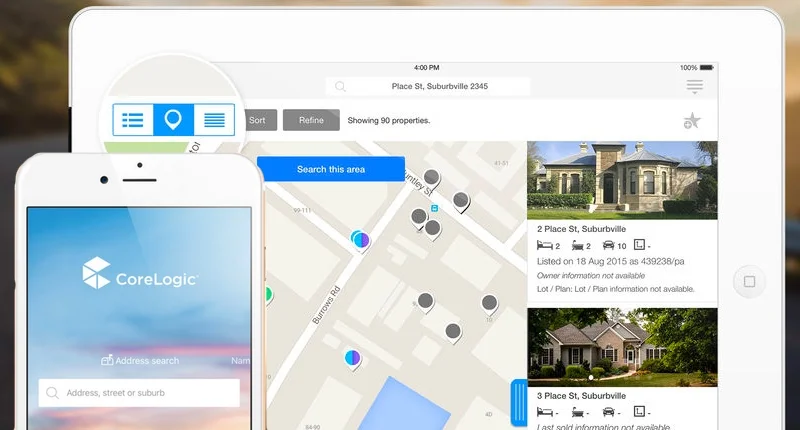Click the Address, street or suburb field

(140, 393)
